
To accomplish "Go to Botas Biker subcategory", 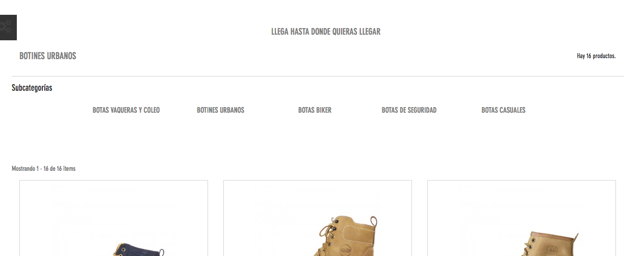I will pyautogui.click(x=315, y=110).
